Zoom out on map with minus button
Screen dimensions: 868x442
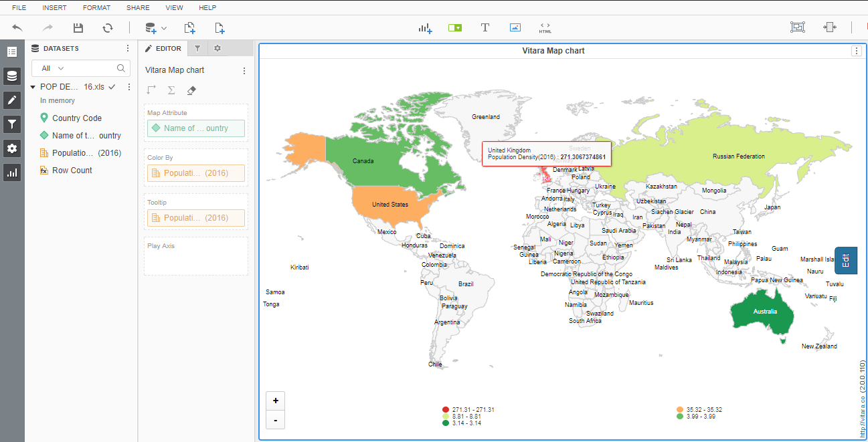point(275,420)
